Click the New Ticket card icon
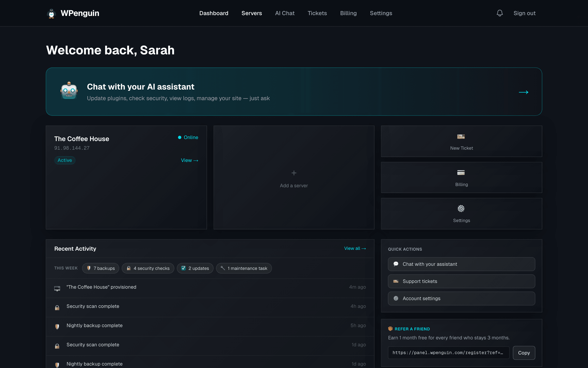588x368 pixels. click(461, 137)
